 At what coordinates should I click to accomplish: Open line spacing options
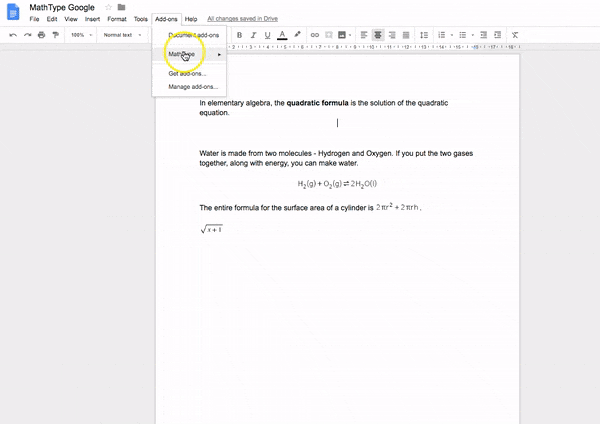(424, 35)
